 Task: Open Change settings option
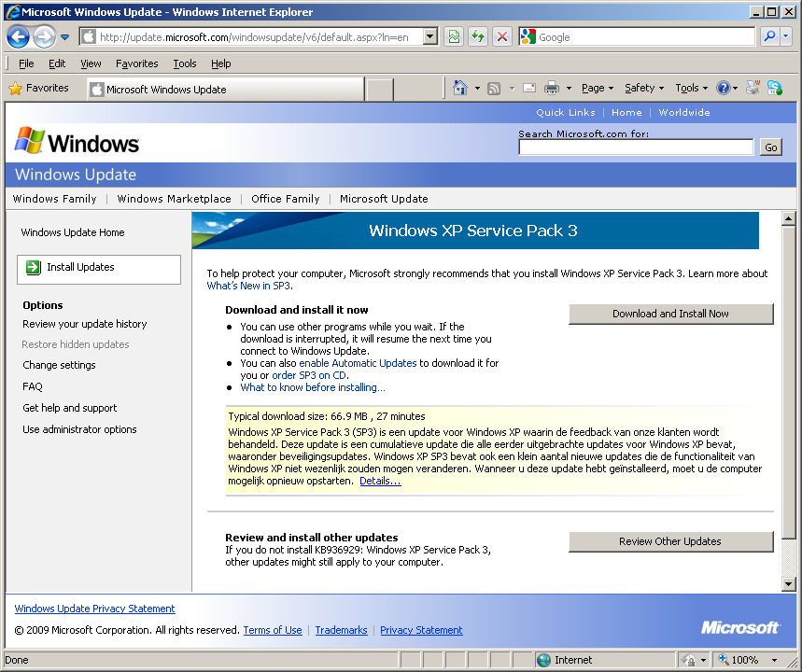tap(59, 365)
